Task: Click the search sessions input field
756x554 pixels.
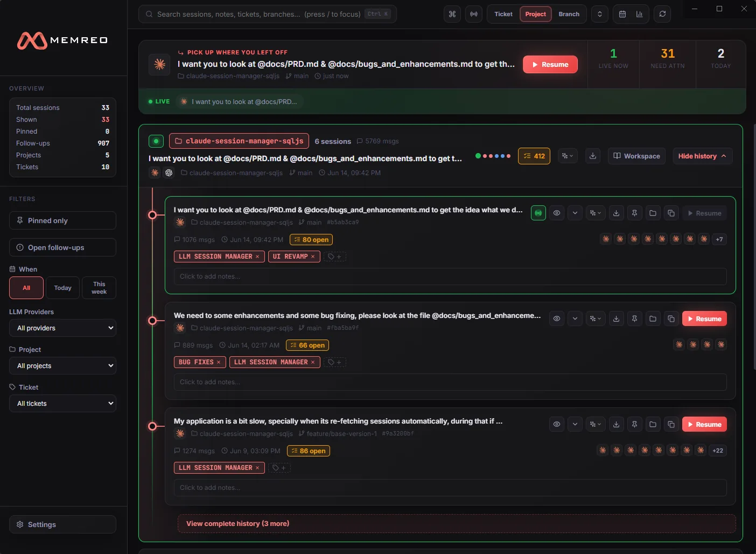Action: (x=268, y=14)
